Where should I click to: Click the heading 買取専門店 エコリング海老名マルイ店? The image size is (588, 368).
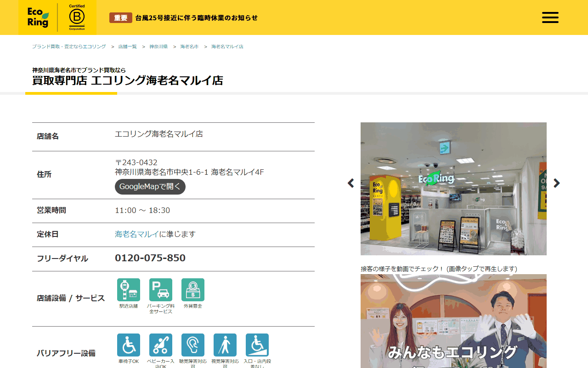[128, 80]
